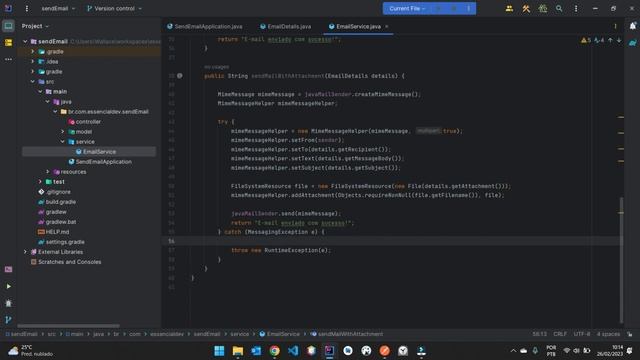640x360 pixels.
Task: Open Postman from taskbar
Action: [384, 351]
